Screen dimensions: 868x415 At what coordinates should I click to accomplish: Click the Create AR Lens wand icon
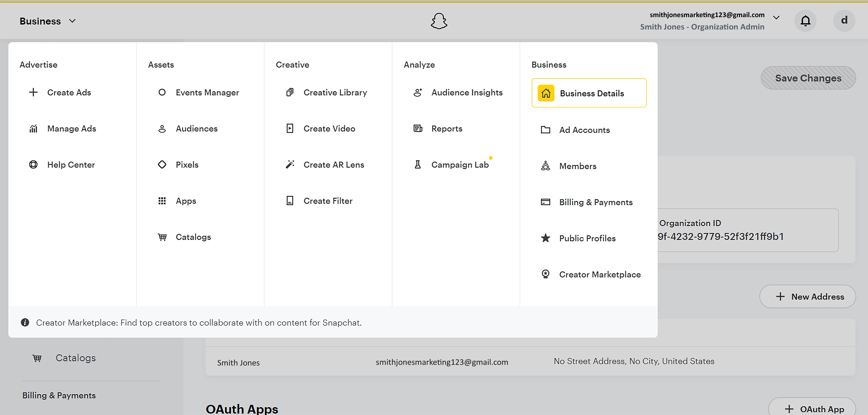click(290, 164)
